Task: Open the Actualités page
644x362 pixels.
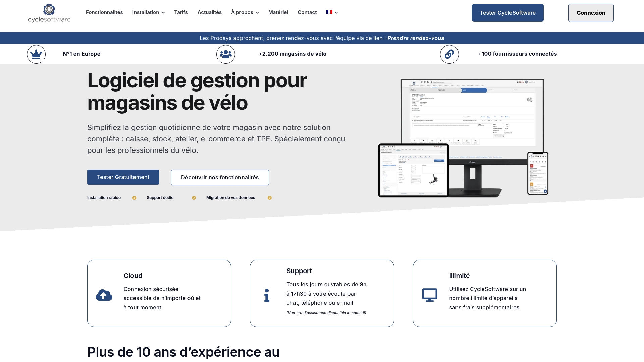Action: pos(210,12)
